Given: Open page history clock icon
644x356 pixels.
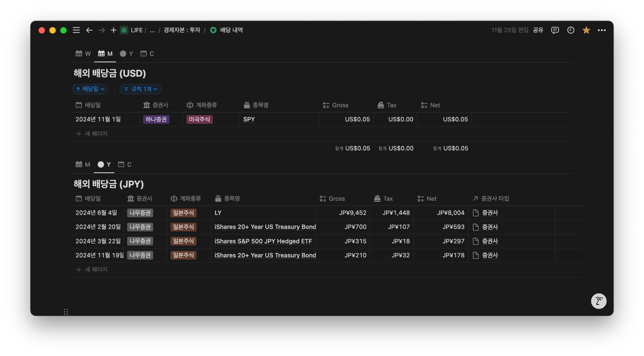Looking at the screenshot, I should point(571,30).
